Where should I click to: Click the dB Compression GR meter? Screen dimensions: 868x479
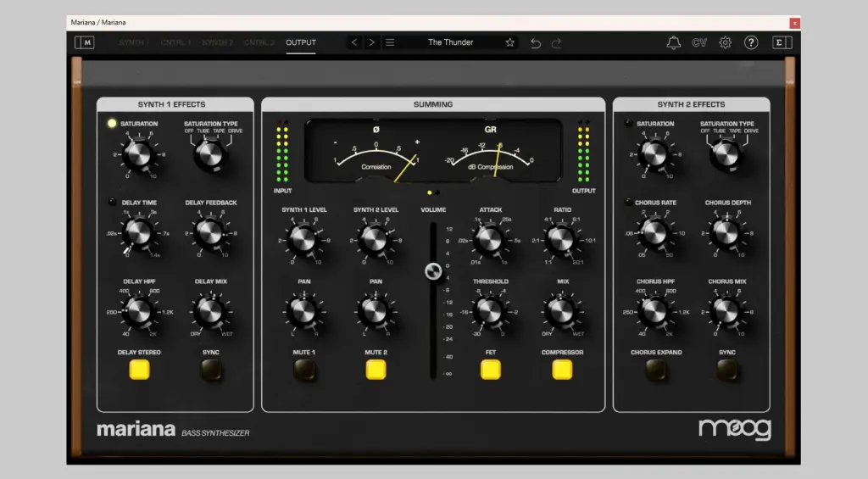[x=491, y=153]
